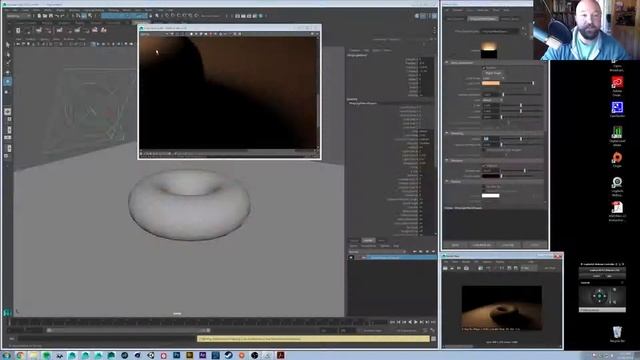Open the orange light color swatch
The height and width of the screenshot is (360, 640).
coord(491,83)
